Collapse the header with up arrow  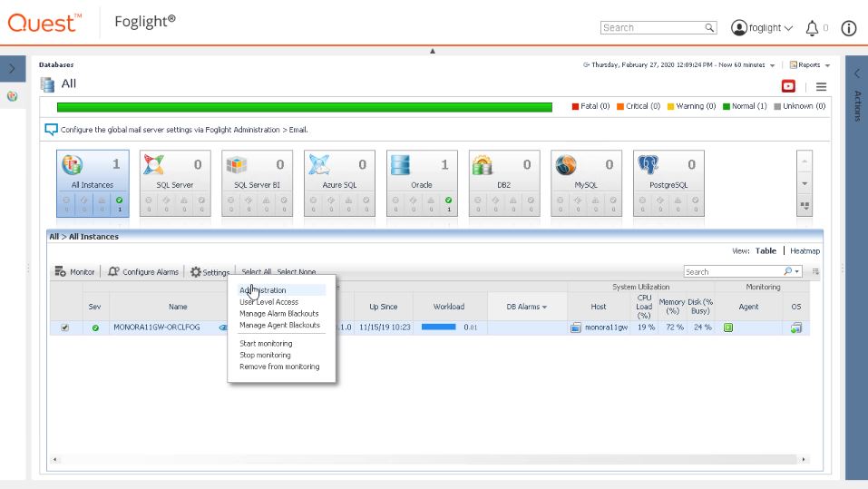click(433, 51)
